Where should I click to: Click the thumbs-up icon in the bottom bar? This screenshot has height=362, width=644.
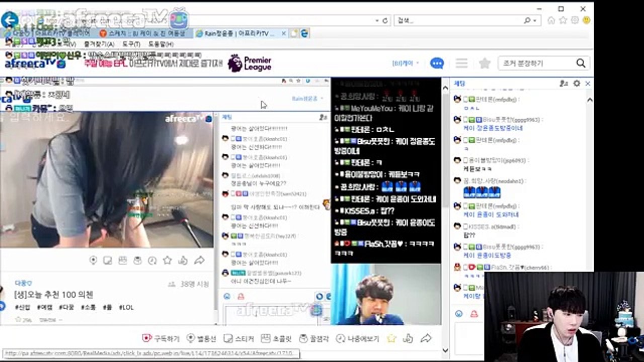coord(408,338)
